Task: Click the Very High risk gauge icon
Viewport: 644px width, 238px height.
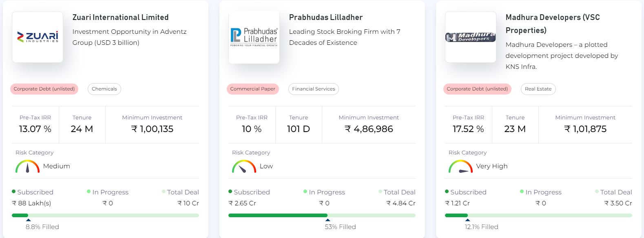Action: click(460, 166)
